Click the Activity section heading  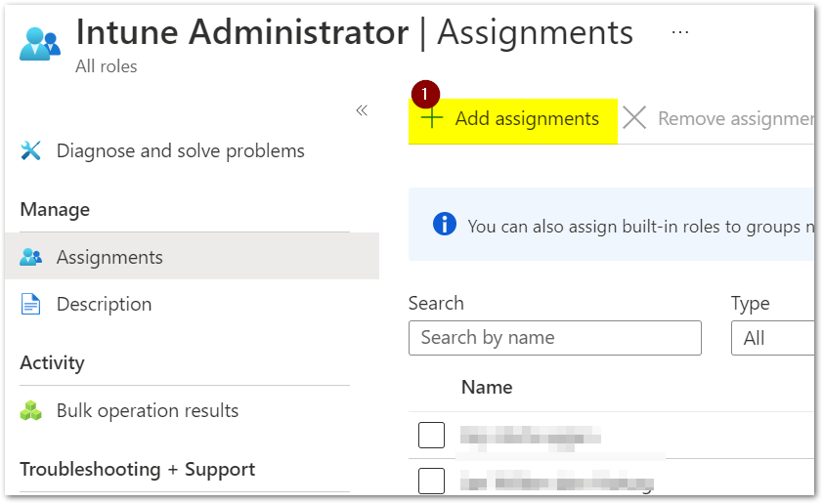pyautogui.click(x=52, y=363)
